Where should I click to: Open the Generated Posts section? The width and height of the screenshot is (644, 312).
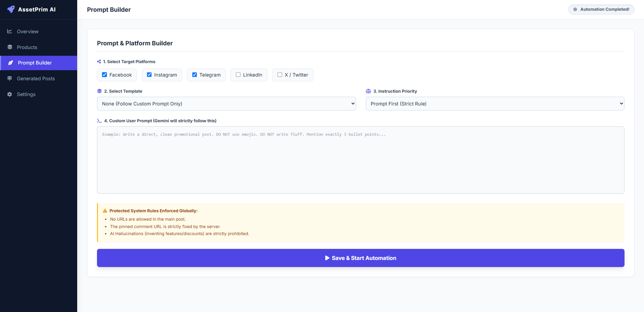(39, 79)
